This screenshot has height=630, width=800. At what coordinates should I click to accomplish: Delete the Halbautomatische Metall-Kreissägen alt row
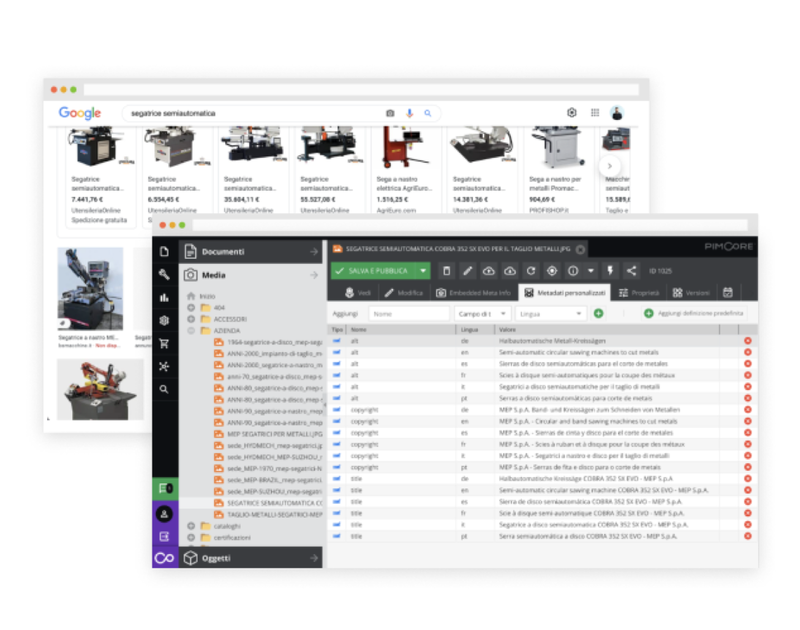pos(747,341)
